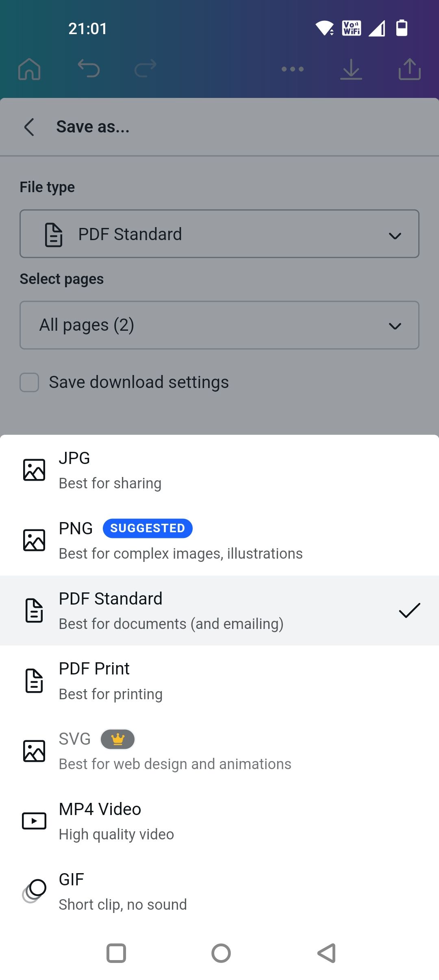439x980 pixels.
Task: Tap the home icon in top bar
Action: [29, 69]
